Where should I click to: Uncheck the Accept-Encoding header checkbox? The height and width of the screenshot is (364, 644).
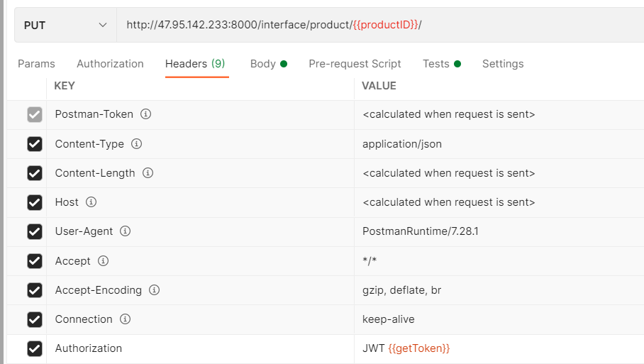click(34, 290)
